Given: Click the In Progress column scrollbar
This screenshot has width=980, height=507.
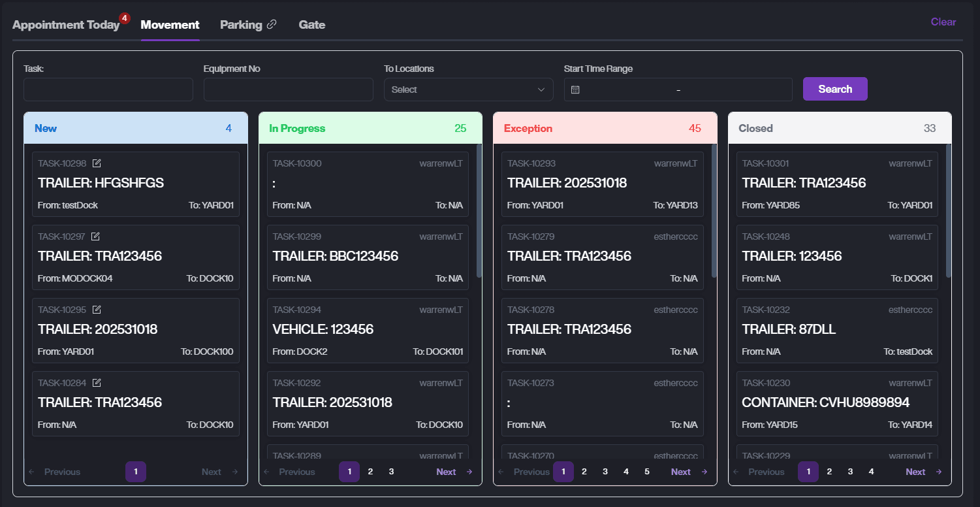Looking at the screenshot, I should click(479, 209).
